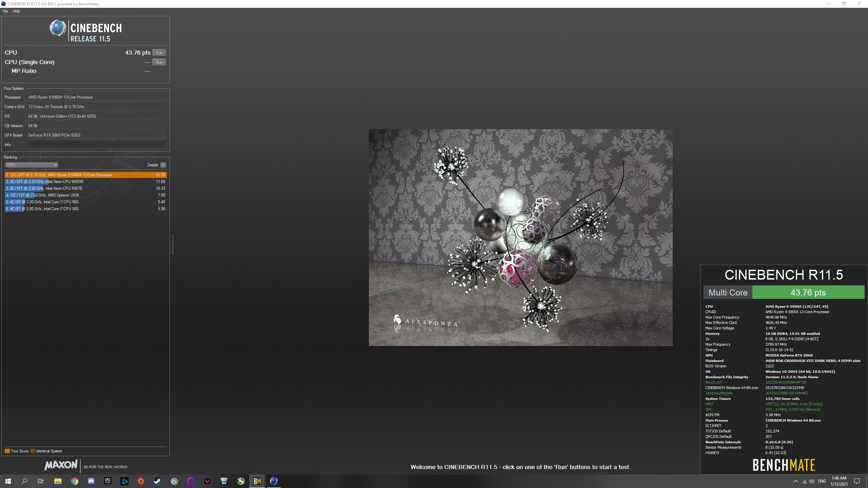This screenshot has height=488, width=868.
Task: Open the Windows Start menu
Action: click(x=8, y=481)
